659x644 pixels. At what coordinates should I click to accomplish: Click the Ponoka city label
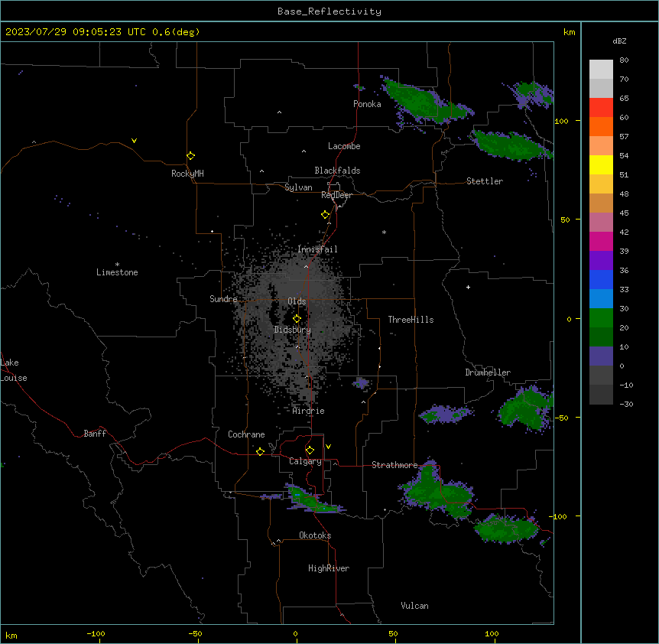[x=367, y=104]
